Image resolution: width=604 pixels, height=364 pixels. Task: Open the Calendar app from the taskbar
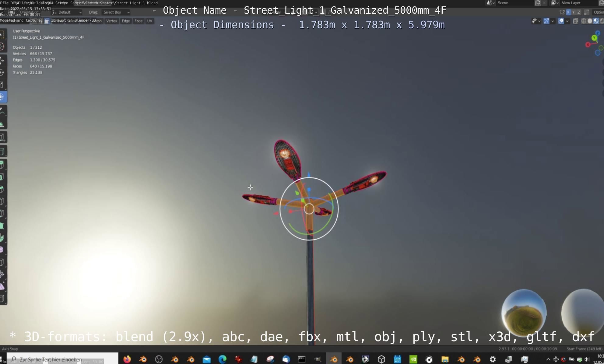pos(397,359)
